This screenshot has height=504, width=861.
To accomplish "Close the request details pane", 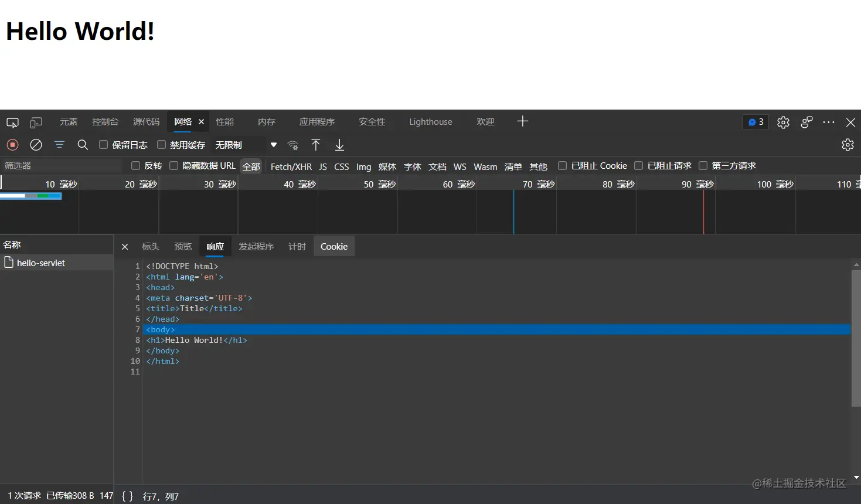I will point(125,247).
